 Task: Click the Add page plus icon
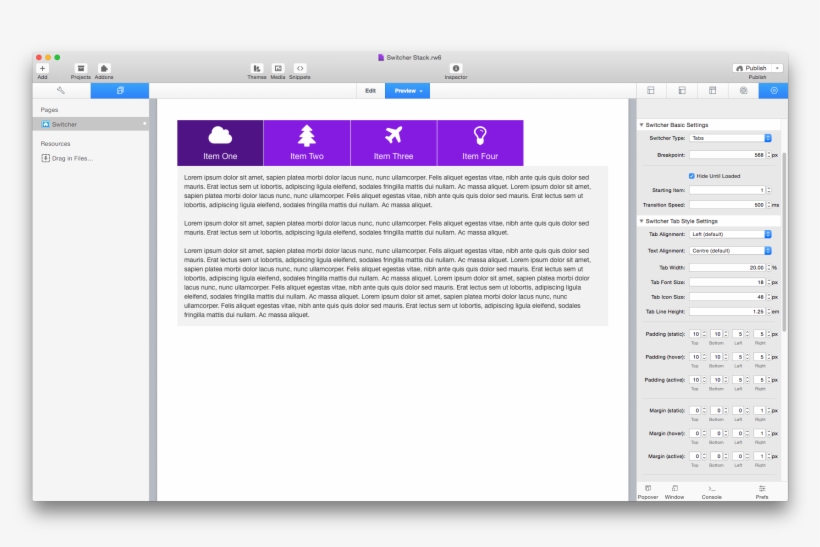coord(42,68)
